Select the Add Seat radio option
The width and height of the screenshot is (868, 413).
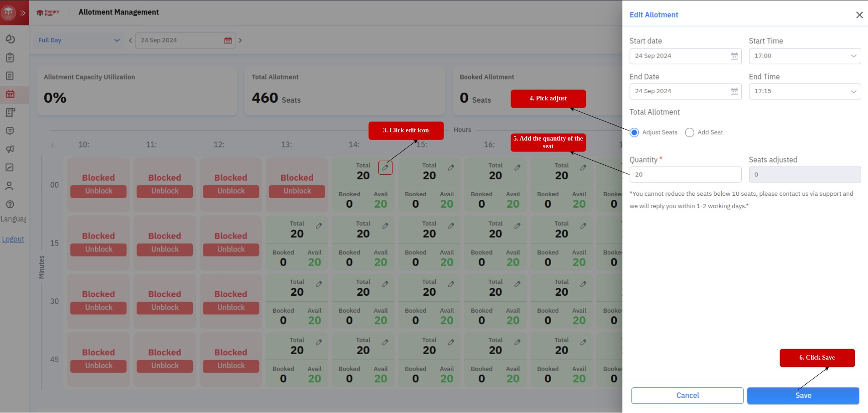pos(689,132)
